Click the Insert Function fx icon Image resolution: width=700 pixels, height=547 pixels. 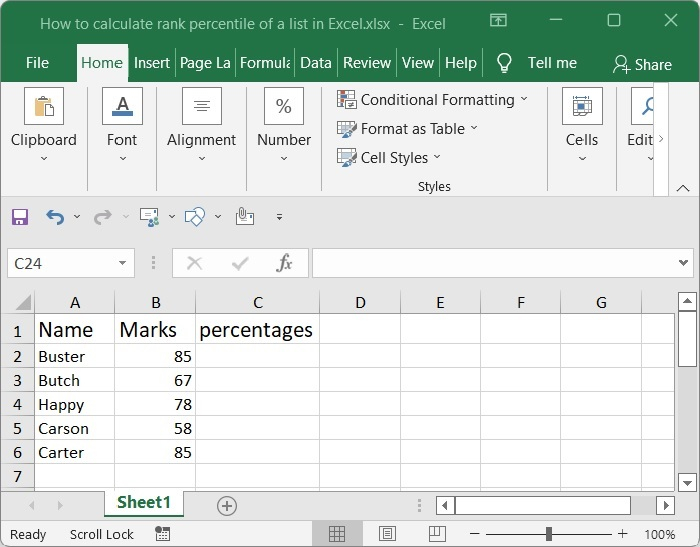(285, 263)
